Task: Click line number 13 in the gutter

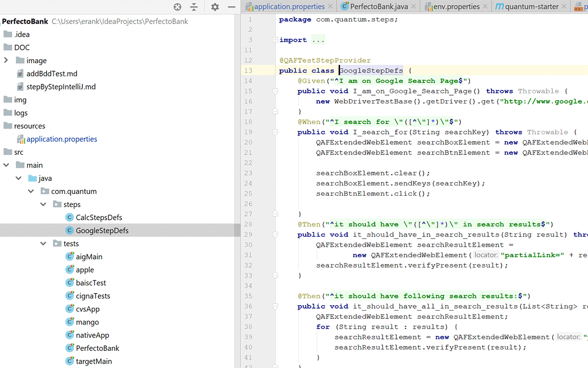Action: (248, 71)
